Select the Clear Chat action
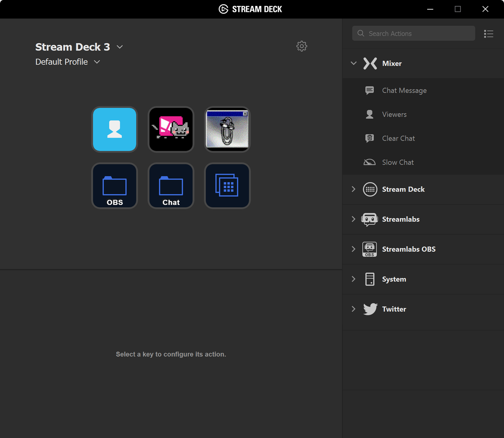This screenshot has height=438, width=504. (398, 138)
